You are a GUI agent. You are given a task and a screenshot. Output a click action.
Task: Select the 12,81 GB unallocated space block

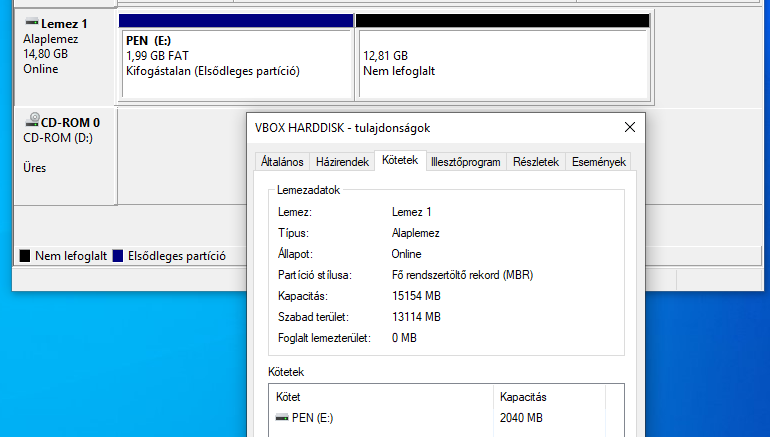pos(503,64)
